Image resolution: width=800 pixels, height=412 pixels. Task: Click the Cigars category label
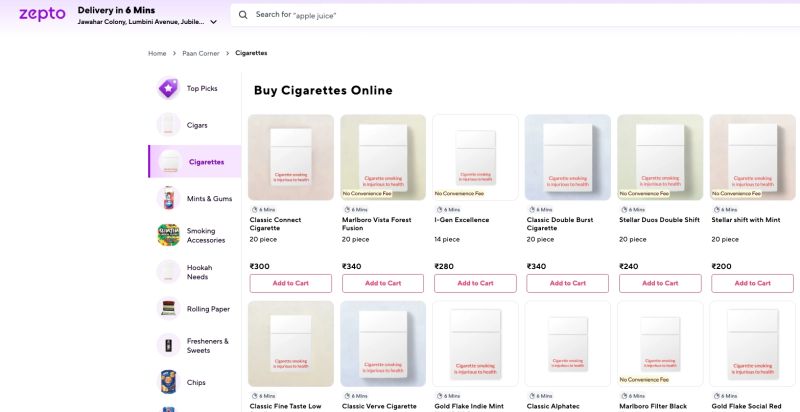pos(197,125)
